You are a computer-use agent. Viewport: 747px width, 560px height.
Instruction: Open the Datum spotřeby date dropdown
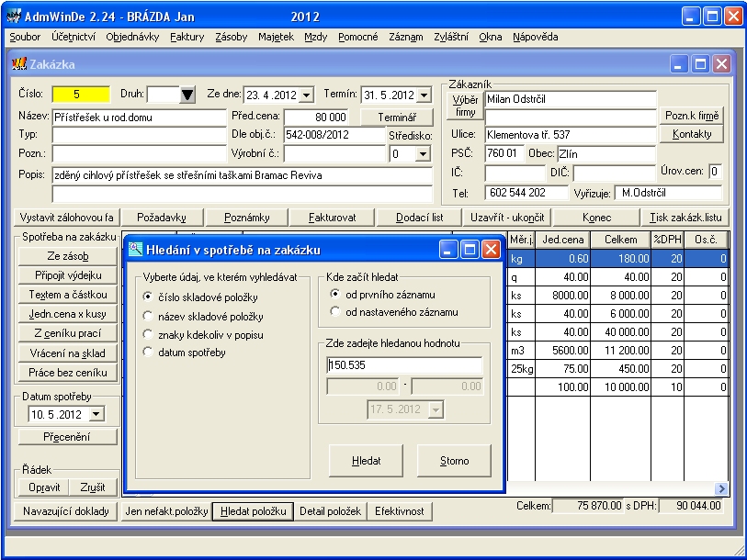96,414
